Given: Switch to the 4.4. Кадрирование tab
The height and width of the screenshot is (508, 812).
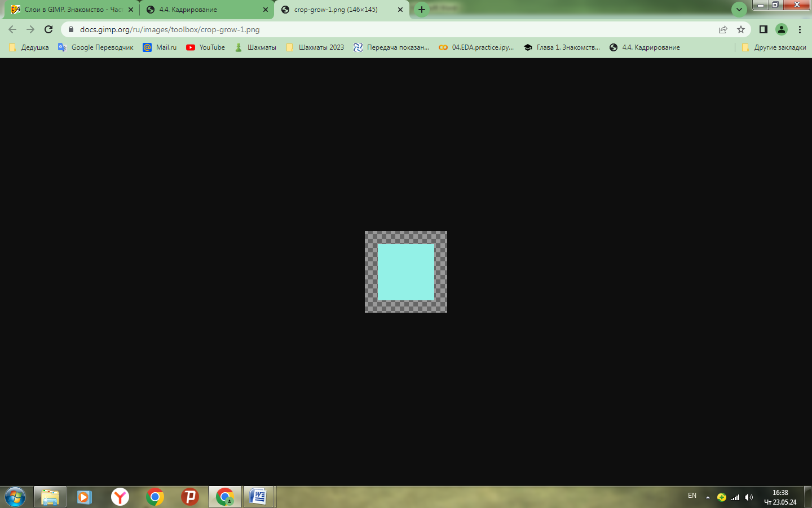Looking at the screenshot, I should (x=206, y=10).
